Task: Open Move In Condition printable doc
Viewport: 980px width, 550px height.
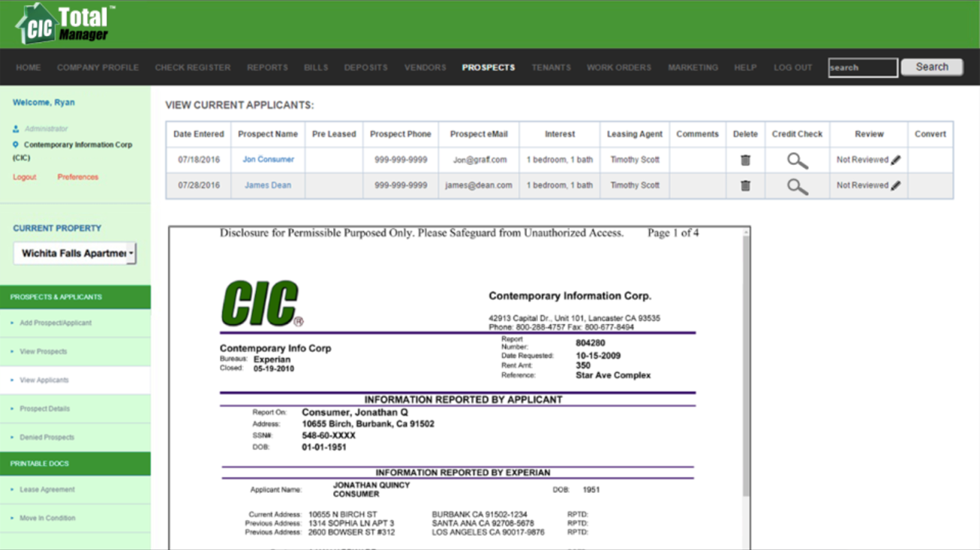Action: pos(47,518)
